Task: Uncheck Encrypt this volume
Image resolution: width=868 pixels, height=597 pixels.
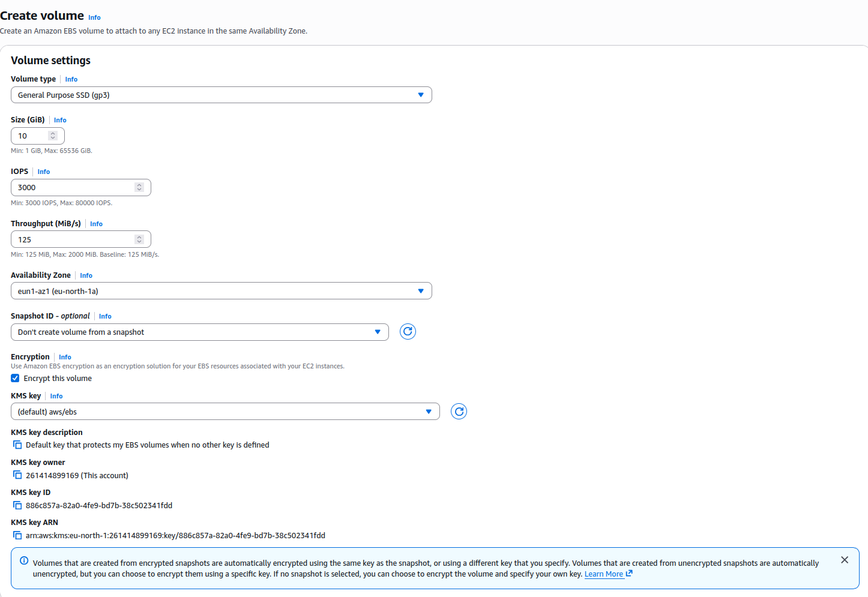Action: point(15,378)
